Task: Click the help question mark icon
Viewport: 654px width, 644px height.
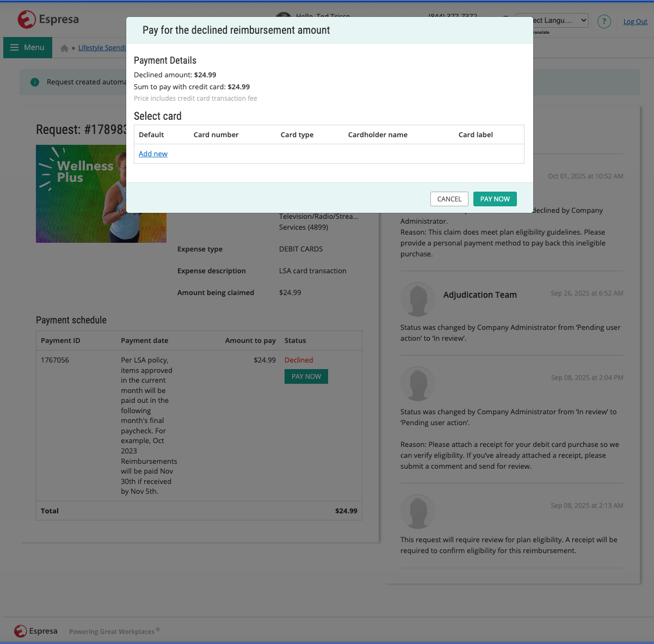Action: 604,21
